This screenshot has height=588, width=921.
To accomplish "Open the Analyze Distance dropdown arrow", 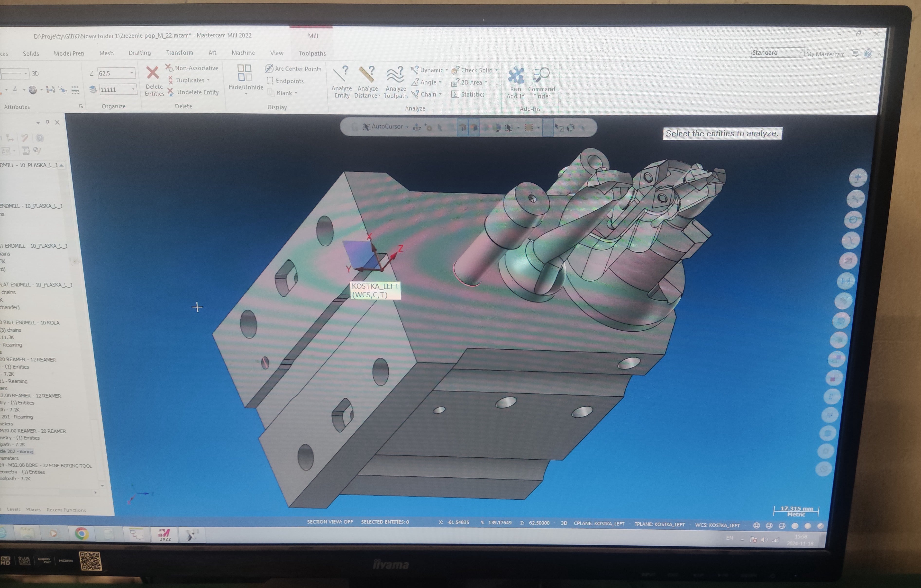I will [x=379, y=96].
